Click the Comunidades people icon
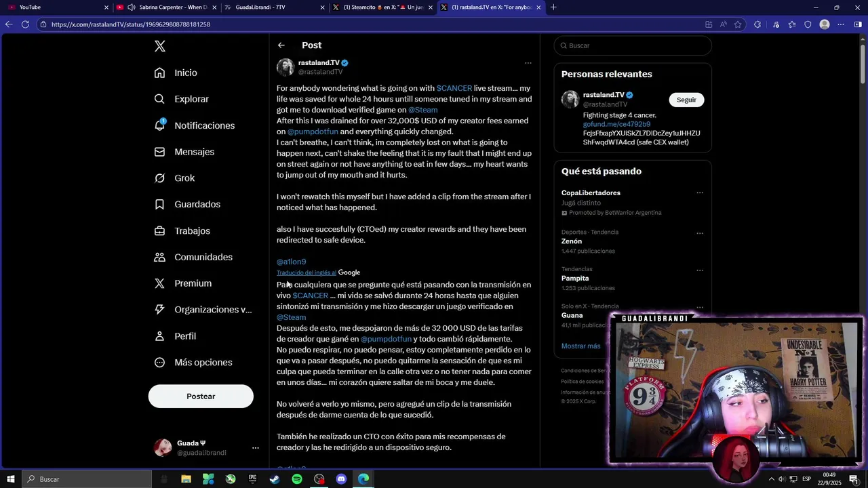 159,257
